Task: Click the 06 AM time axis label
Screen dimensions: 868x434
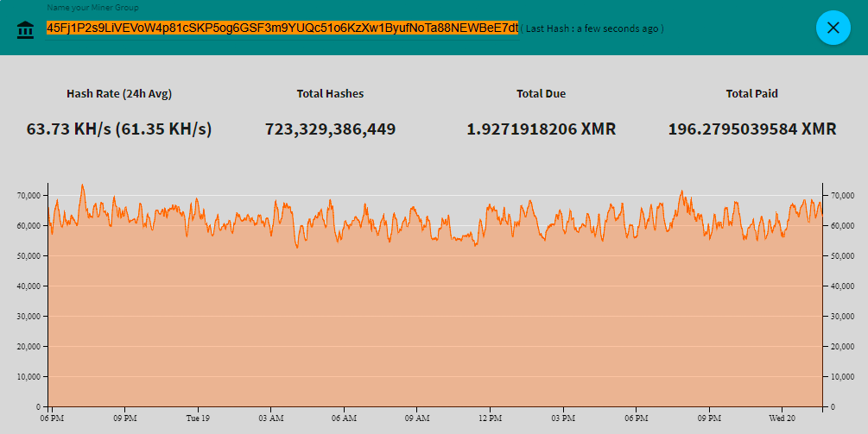Action: (344, 418)
